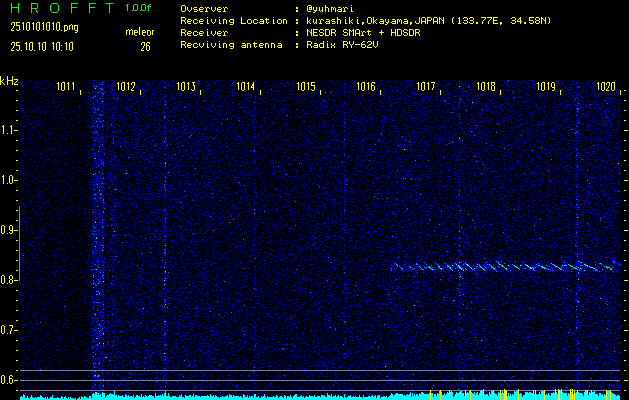This screenshot has height=400, width=629.
Task: Click the 0.7 kHz frequency label
Action: click(7, 330)
